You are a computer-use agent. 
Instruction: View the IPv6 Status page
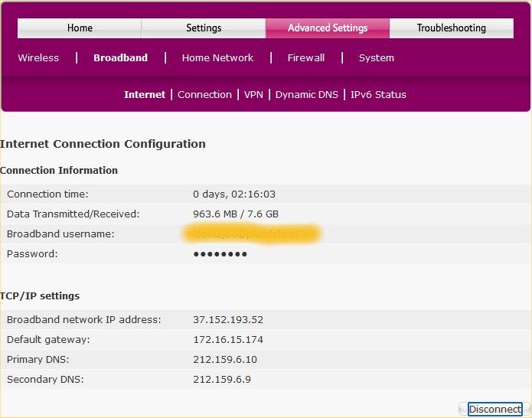[x=378, y=95]
